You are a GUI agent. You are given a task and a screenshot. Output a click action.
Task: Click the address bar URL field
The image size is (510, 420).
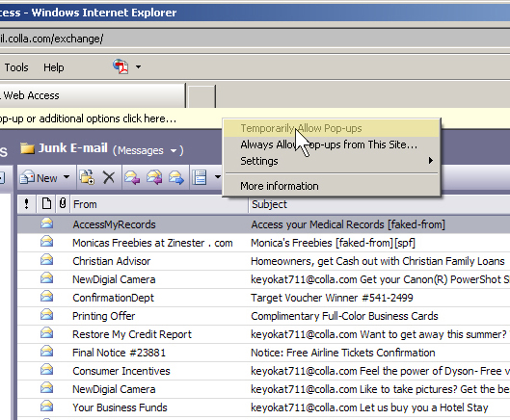255,39
